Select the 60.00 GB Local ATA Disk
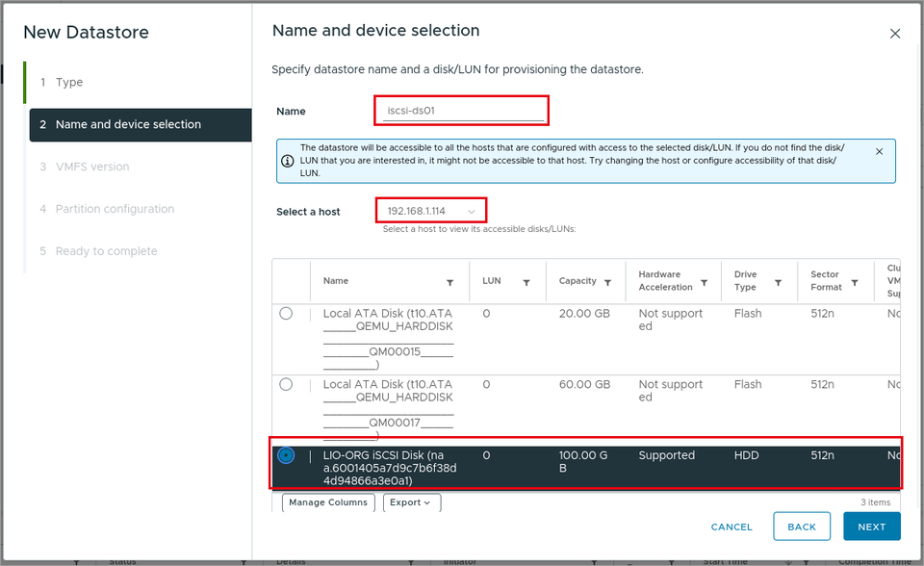The width and height of the screenshot is (924, 566). (286, 384)
